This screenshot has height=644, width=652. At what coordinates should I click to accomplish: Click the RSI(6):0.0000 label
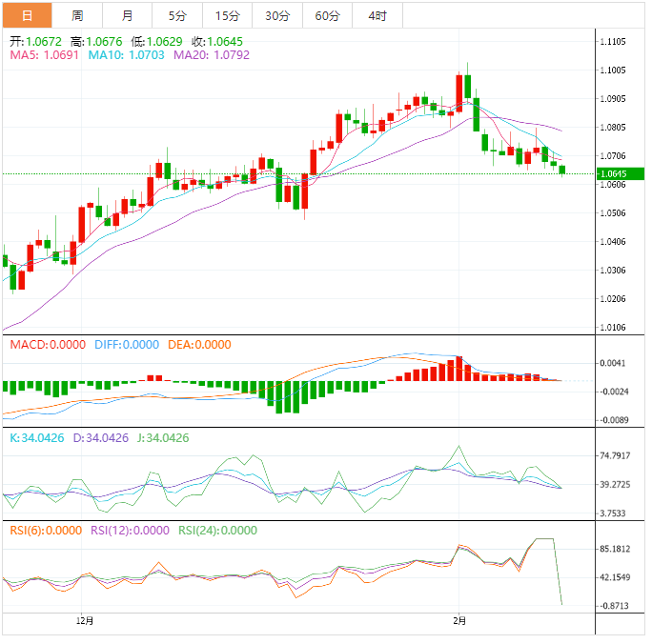click(46, 531)
